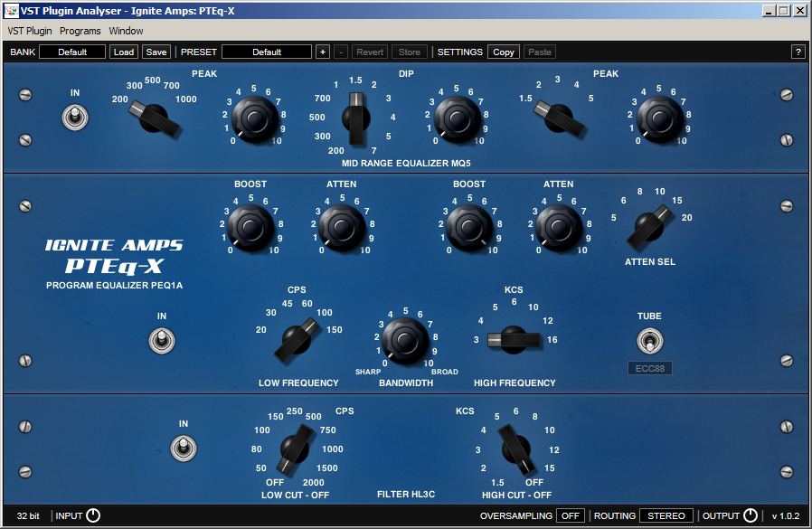Toggle the PEQ1A program equalizer IN switch
812x529 pixels.
point(162,341)
